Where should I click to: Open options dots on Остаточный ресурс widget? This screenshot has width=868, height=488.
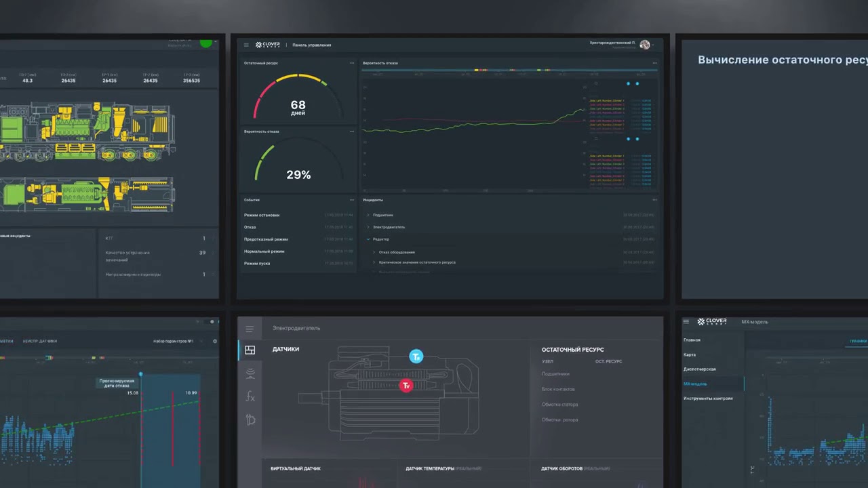(x=352, y=63)
